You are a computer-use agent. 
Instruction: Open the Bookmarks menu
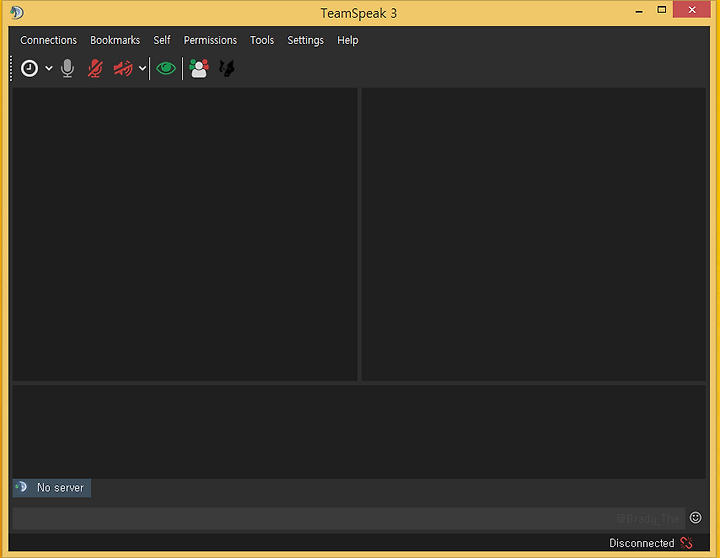point(115,40)
